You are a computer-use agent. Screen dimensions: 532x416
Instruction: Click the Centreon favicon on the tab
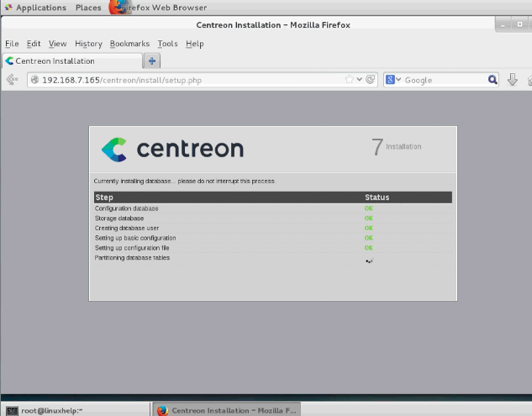click(x=9, y=61)
